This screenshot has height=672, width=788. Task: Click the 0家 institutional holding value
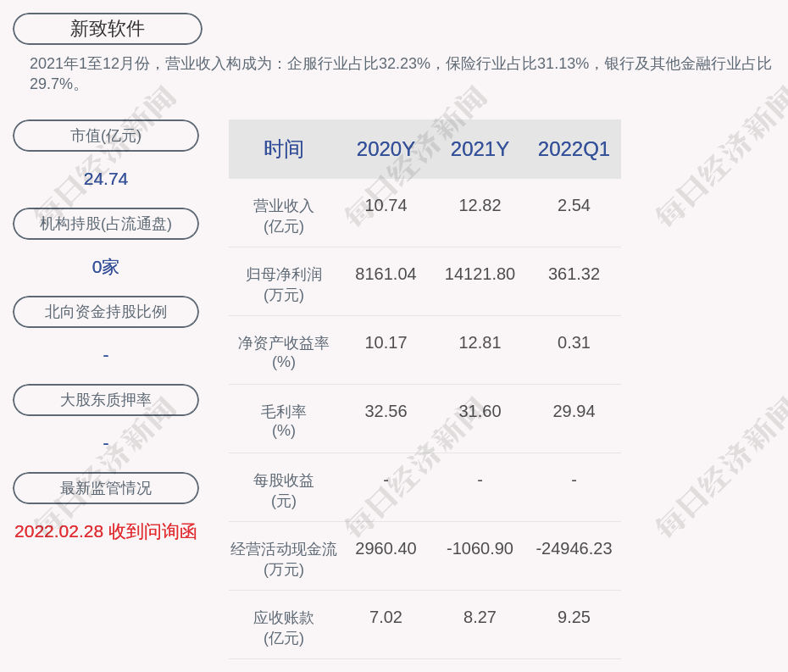tap(106, 267)
